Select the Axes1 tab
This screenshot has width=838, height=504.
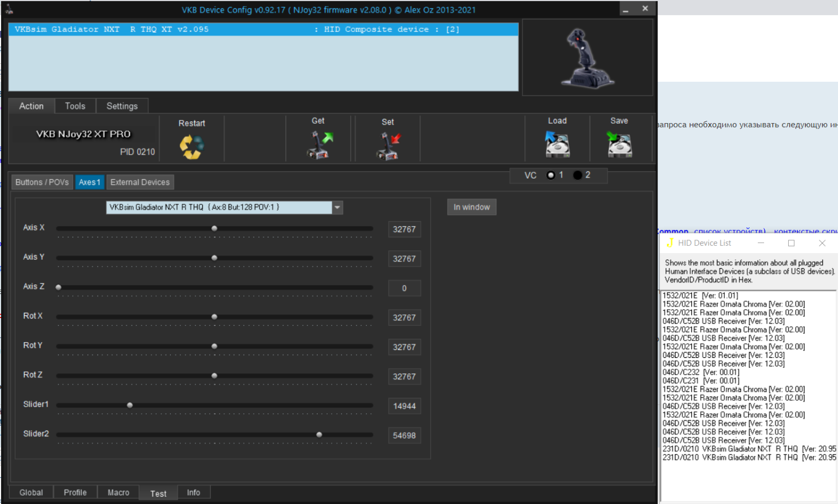pyautogui.click(x=90, y=182)
